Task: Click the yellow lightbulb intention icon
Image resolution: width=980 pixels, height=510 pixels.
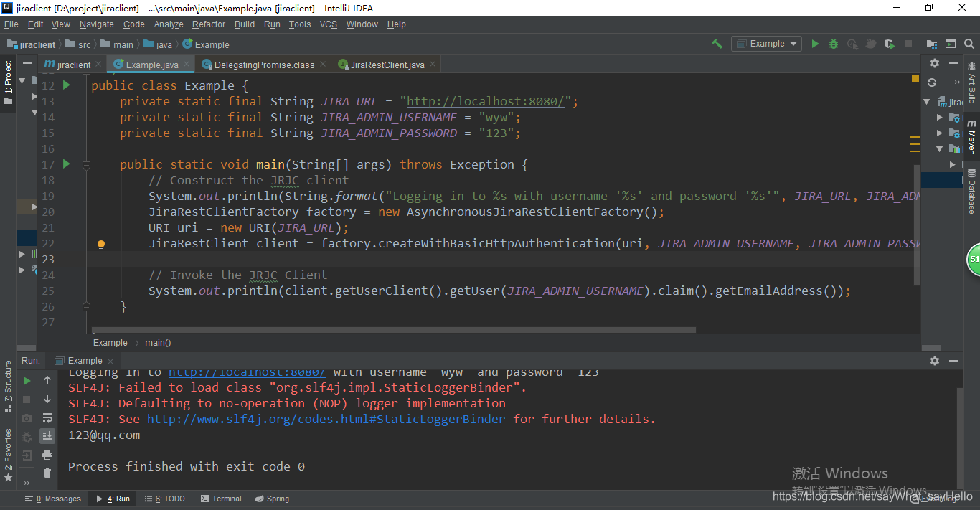Action: [101, 244]
